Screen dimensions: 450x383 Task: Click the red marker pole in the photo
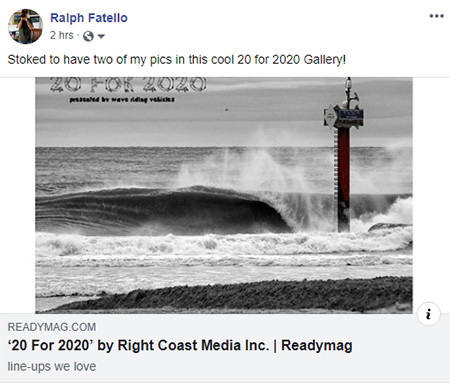343,180
